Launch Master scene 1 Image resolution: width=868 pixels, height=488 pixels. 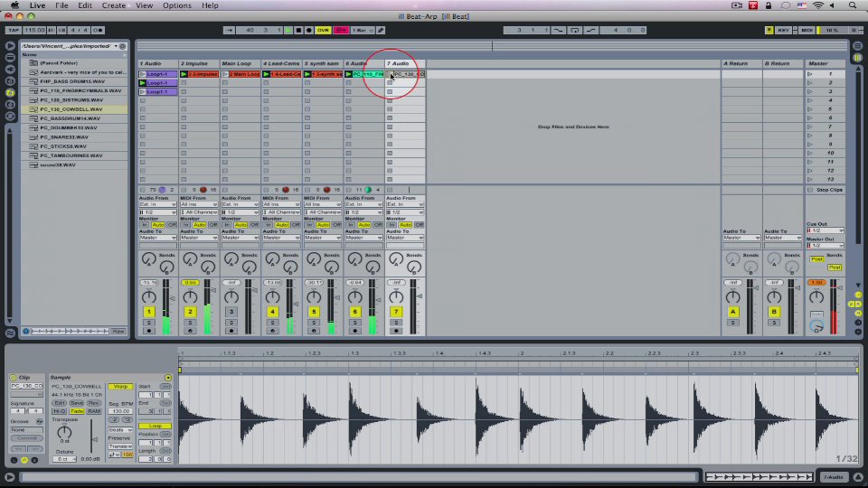point(810,73)
